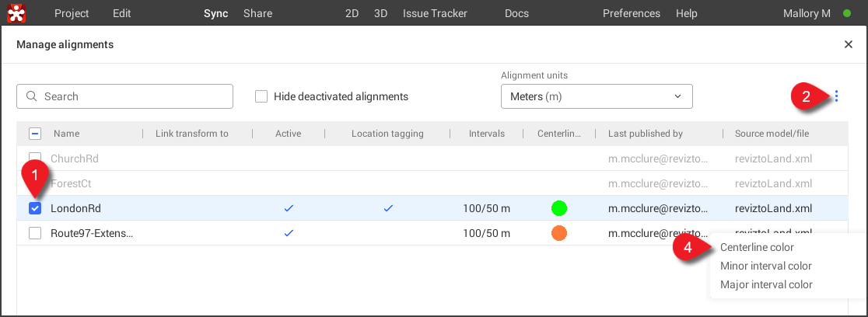Open the Alignment units Meters dropdown
The image size is (868, 317).
[x=596, y=96]
